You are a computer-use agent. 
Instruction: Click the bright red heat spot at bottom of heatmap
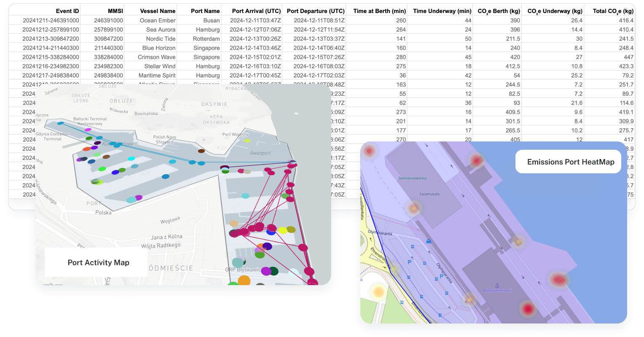527,309
